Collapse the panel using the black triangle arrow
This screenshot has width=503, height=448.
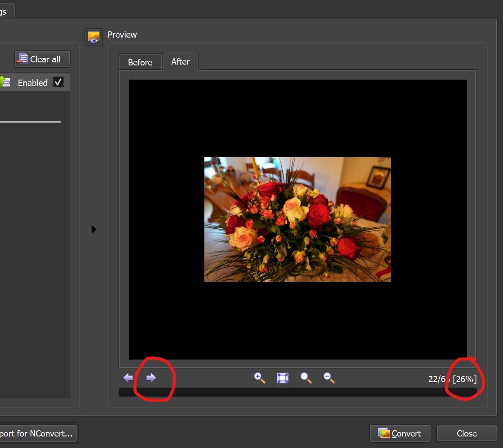click(93, 229)
